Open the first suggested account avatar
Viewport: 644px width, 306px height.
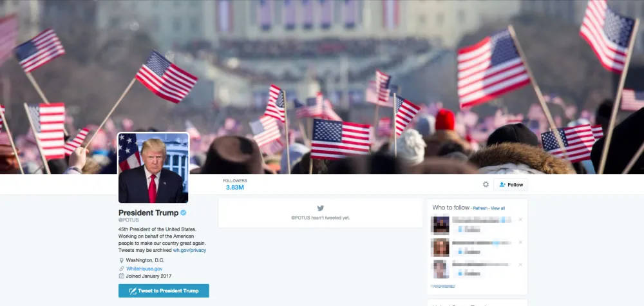pyautogui.click(x=440, y=225)
